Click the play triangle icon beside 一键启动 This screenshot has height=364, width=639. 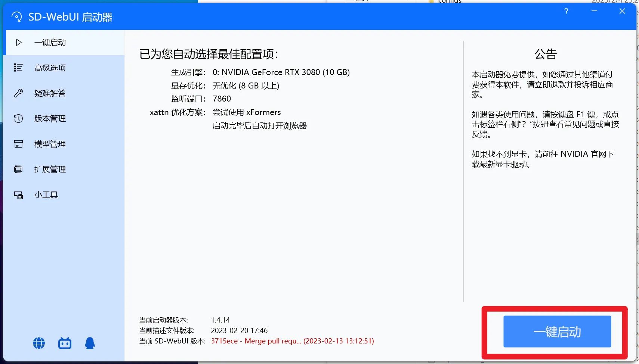point(19,43)
